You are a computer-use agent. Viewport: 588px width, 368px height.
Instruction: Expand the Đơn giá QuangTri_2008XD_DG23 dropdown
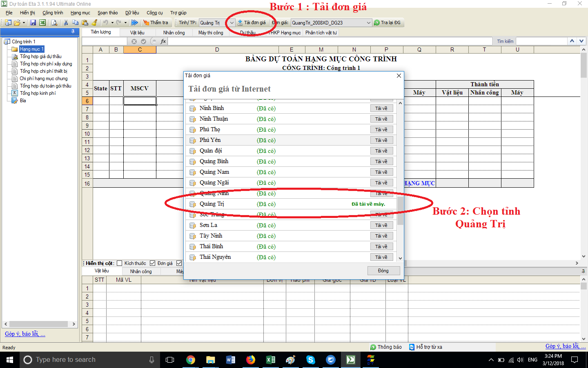point(368,23)
